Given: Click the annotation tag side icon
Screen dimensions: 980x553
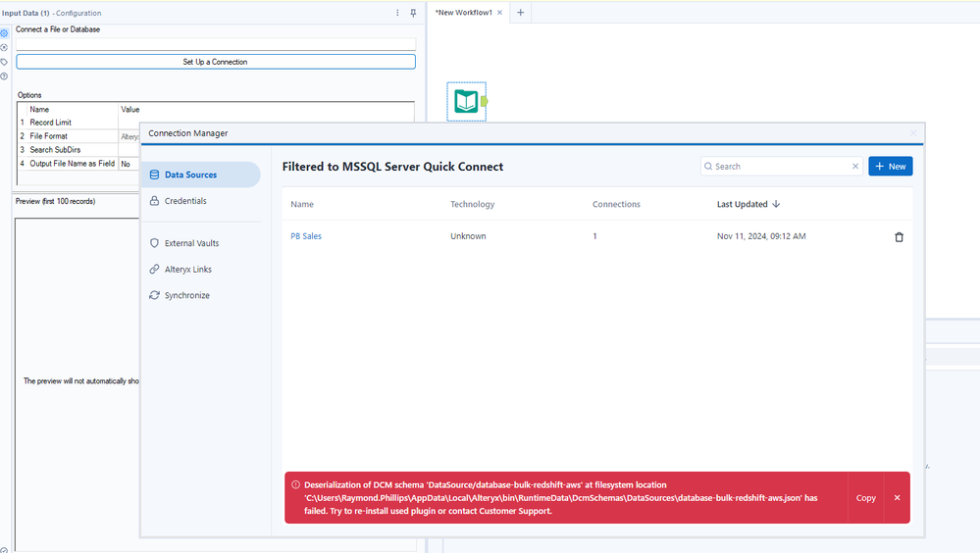Looking at the screenshot, I should click(4, 62).
